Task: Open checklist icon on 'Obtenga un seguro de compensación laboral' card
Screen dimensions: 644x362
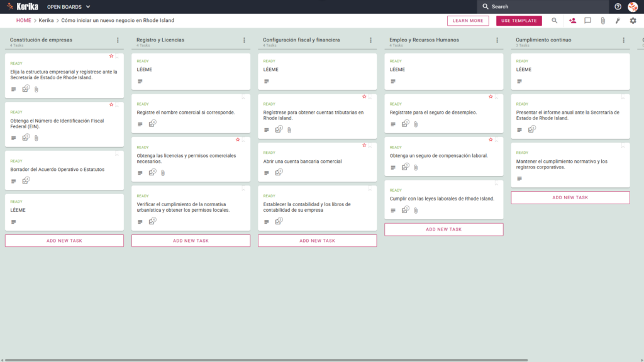Action: (406, 167)
